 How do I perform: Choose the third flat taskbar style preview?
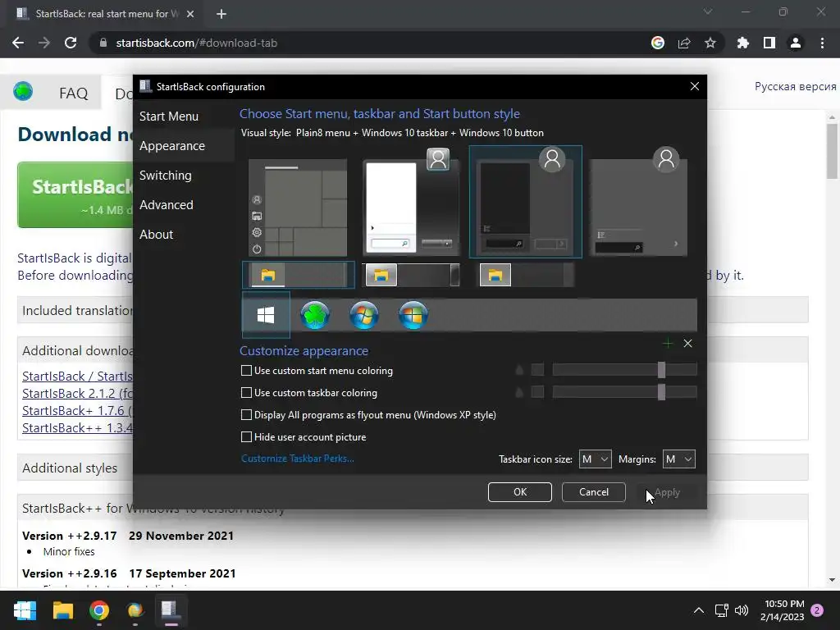coord(527,276)
